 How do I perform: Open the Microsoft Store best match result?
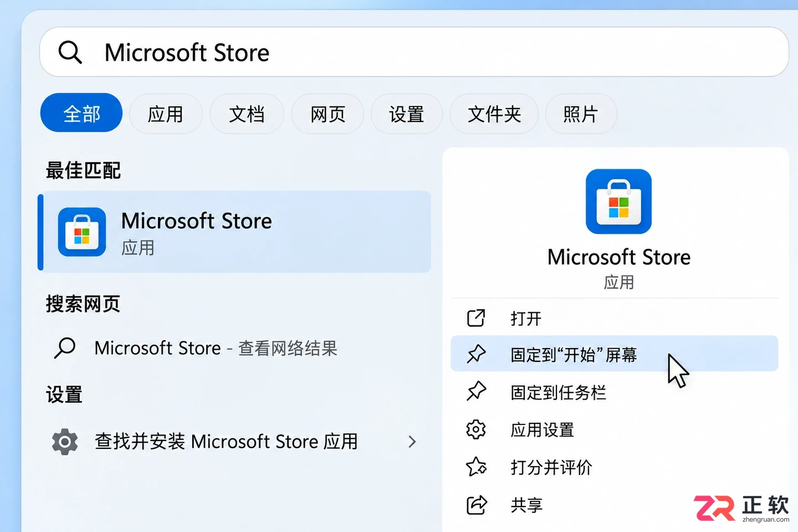point(234,232)
